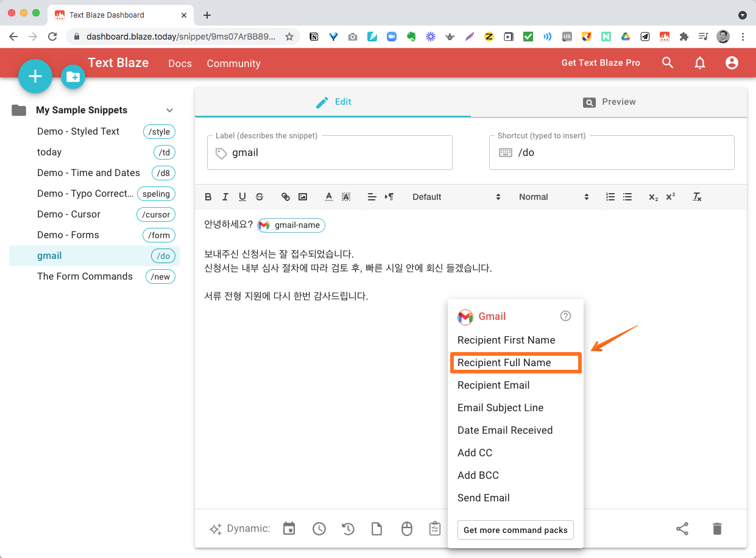Open the Docs link
The image size is (756, 558).
[180, 63]
